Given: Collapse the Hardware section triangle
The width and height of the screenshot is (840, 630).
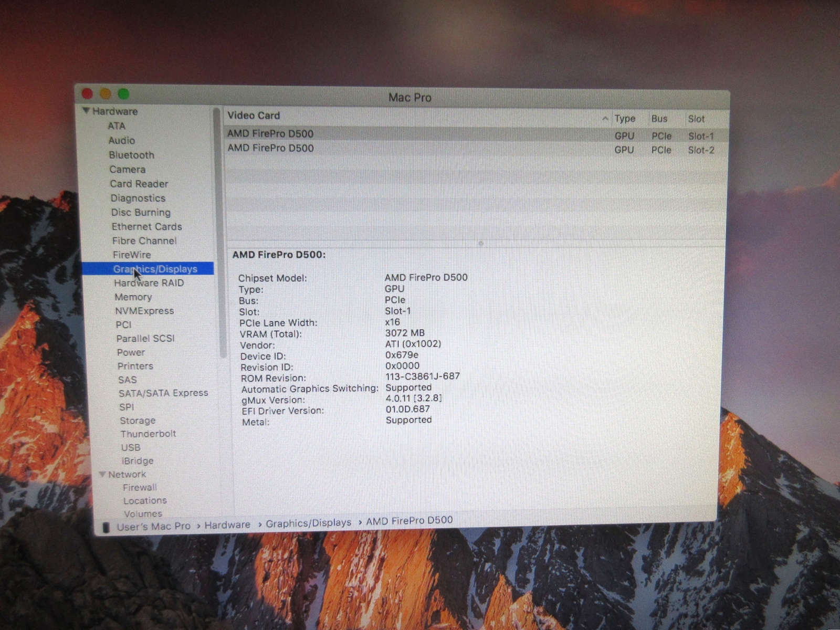Looking at the screenshot, I should tap(87, 111).
